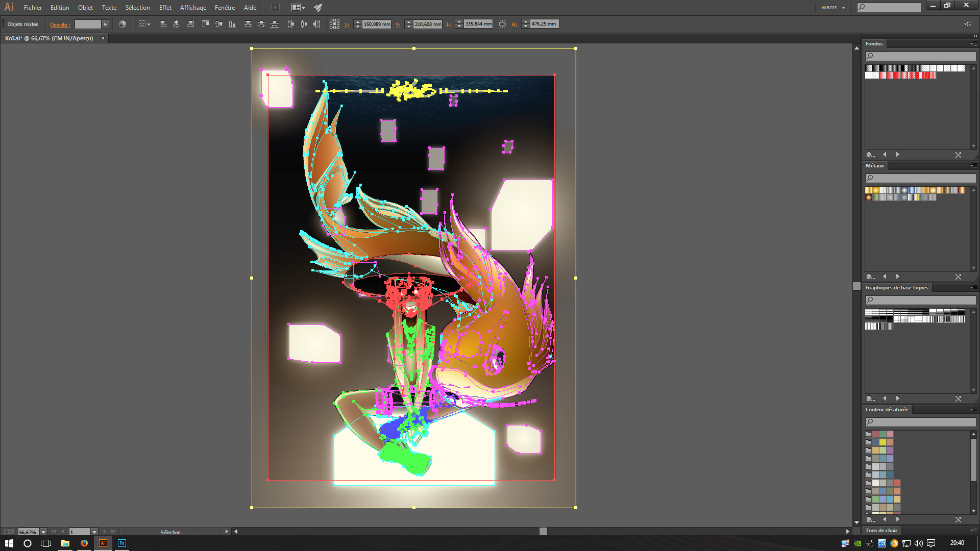
Task: Open the Effet menu
Action: click(165, 8)
